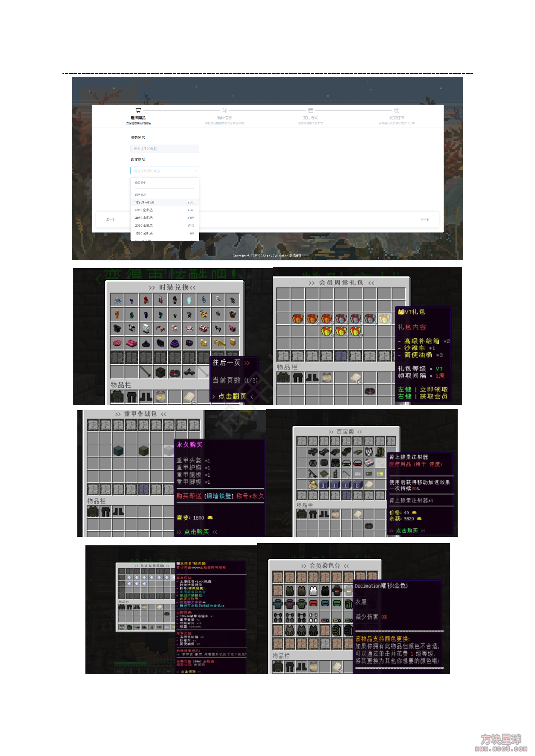The image size is (535, 756).
Task: Click the red couch item in 会员染色台
Action: 313,604
